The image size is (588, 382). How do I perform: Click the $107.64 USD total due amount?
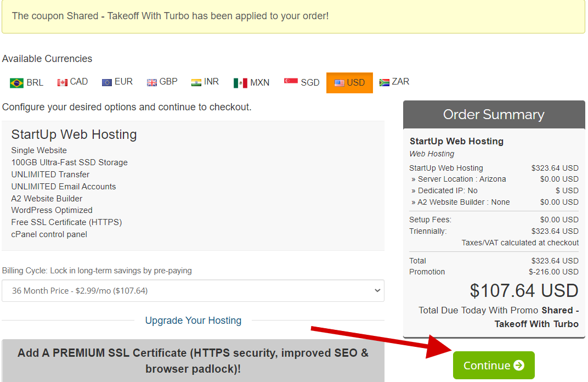tap(524, 291)
